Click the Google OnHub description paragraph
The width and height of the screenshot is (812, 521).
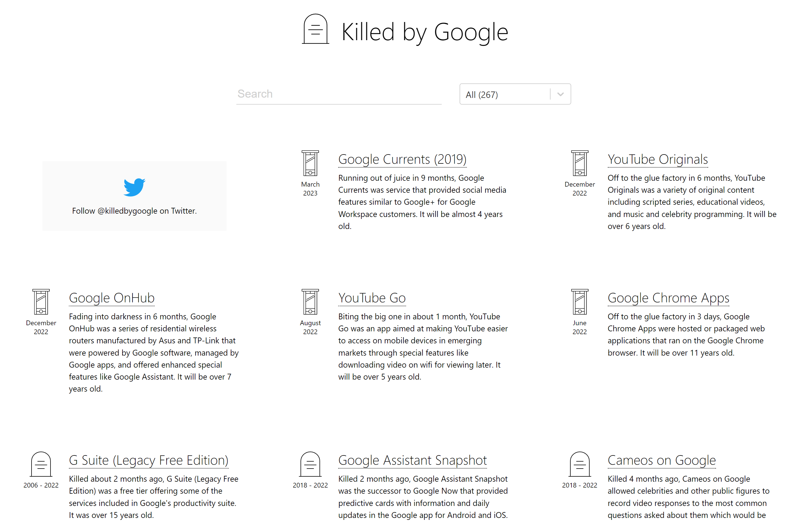click(x=154, y=353)
